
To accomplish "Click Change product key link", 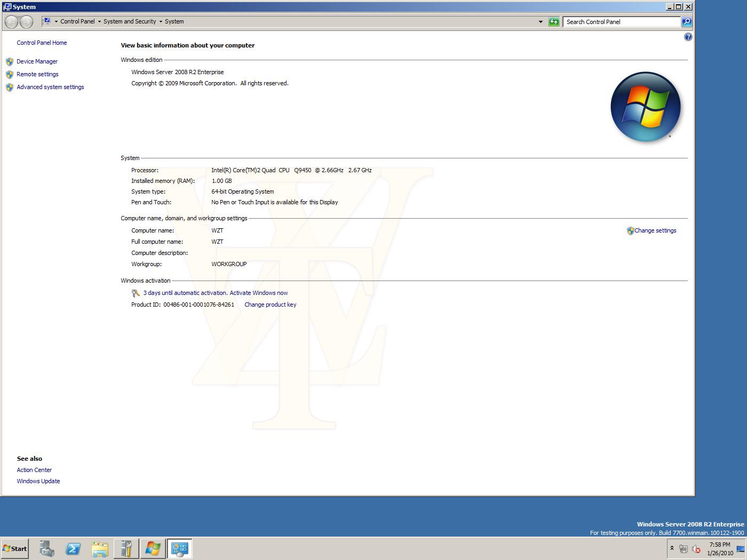I will pos(270,305).
